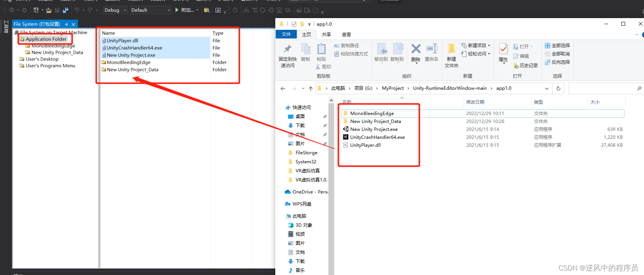The image size is (644, 275).
Task: Open the 新建项目 dropdown
Action: (476, 46)
